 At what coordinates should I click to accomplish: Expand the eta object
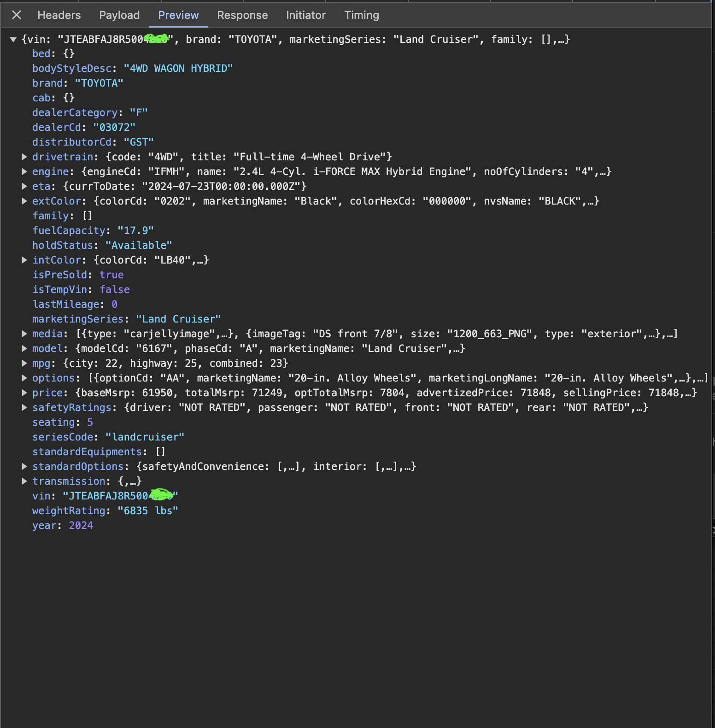coord(24,186)
